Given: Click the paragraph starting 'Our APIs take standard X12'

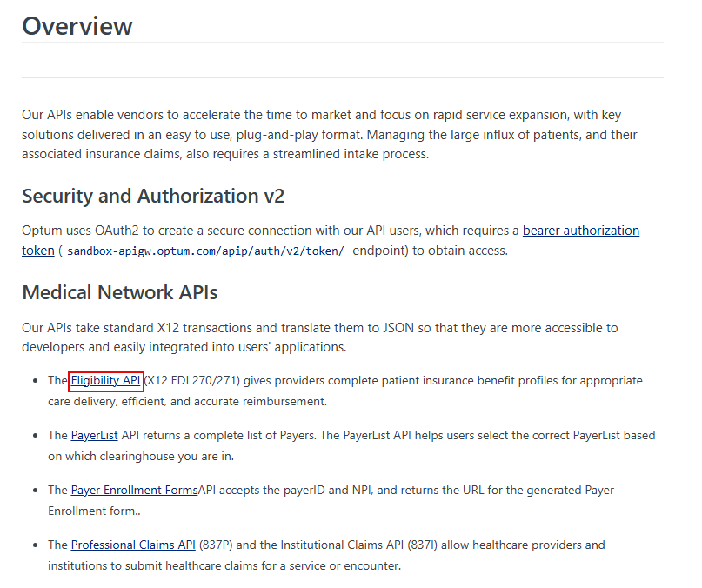Looking at the screenshot, I should tap(319, 337).
